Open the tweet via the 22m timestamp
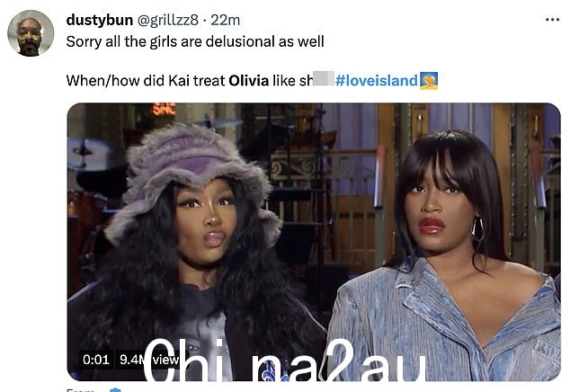 pos(226,20)
